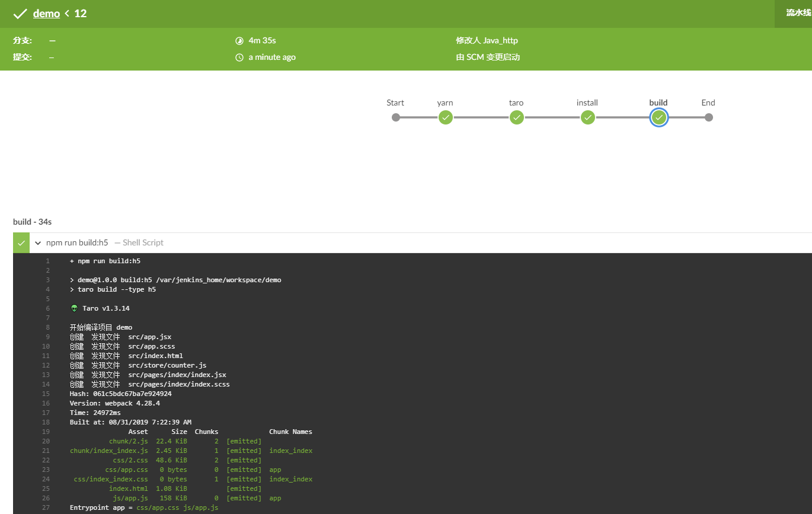Open the demo pipeline link

[46, 14]
